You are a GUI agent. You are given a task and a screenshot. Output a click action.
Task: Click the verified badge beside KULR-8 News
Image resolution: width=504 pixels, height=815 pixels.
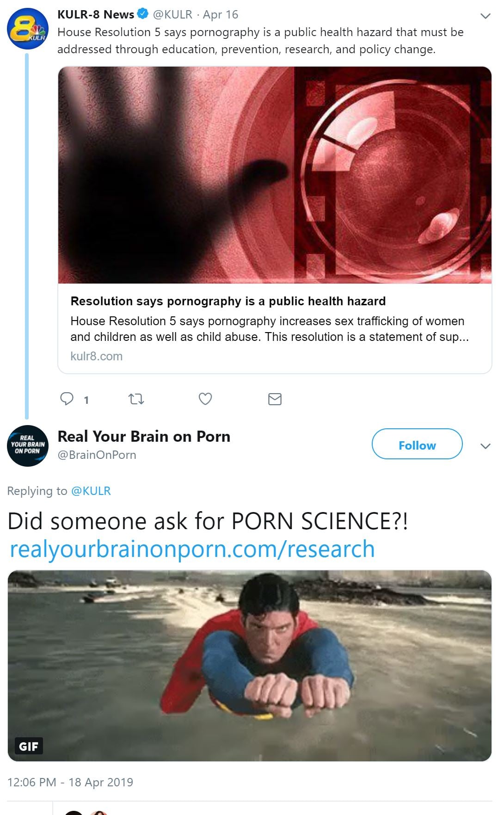coord(143,14)
